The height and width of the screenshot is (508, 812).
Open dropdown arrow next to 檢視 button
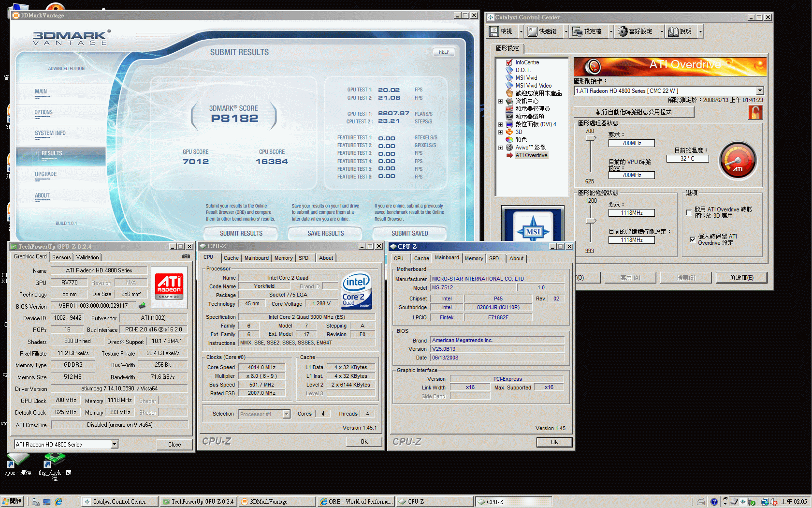(521, 31)
